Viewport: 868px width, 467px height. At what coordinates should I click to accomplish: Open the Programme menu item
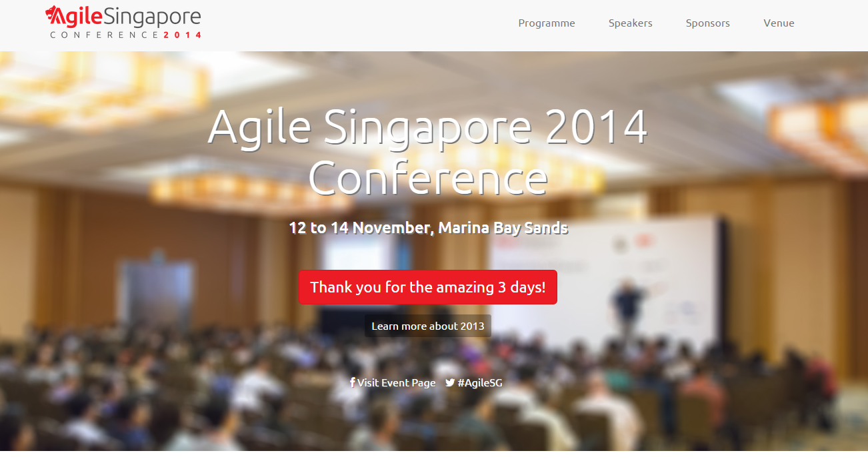pos(546,23)
